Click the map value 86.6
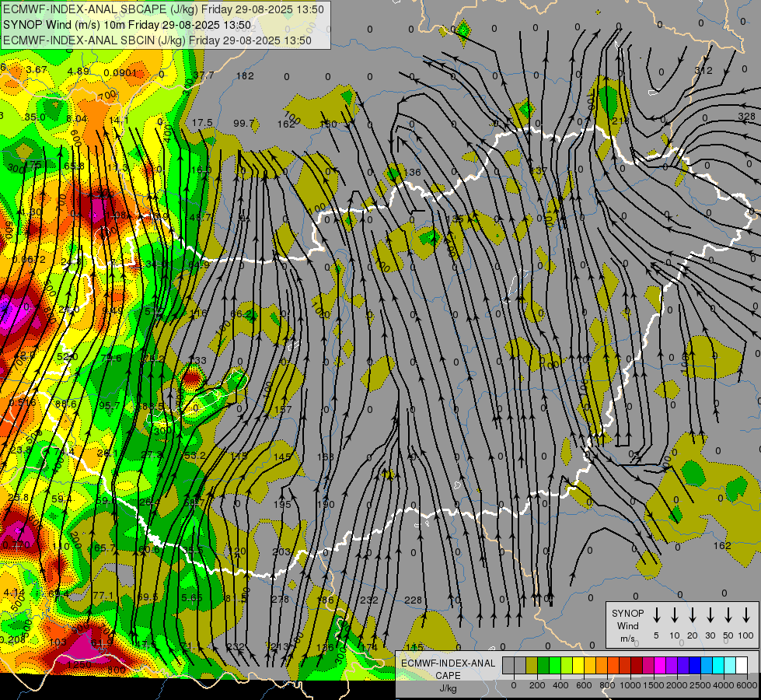This screenshot has width=761, height=700. click(65, 404)
